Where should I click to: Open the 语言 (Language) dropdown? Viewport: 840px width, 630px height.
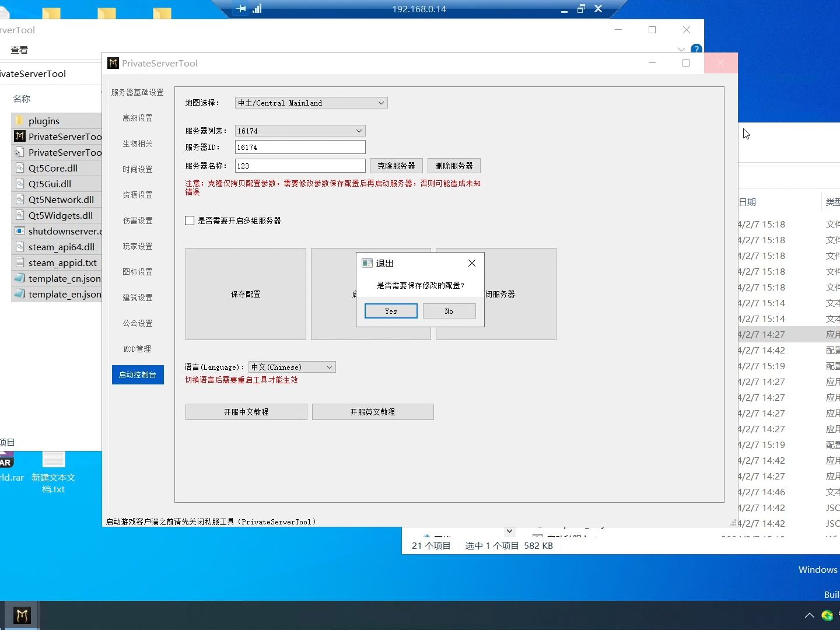(x=292, y=367)
